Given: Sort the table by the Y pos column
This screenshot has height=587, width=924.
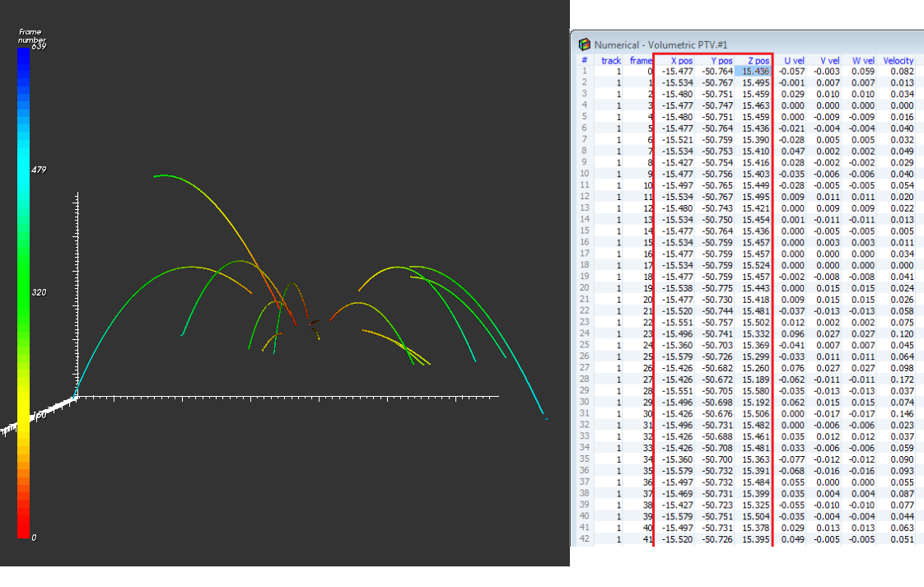Looking at the screenshot, I should pos(721,60).
